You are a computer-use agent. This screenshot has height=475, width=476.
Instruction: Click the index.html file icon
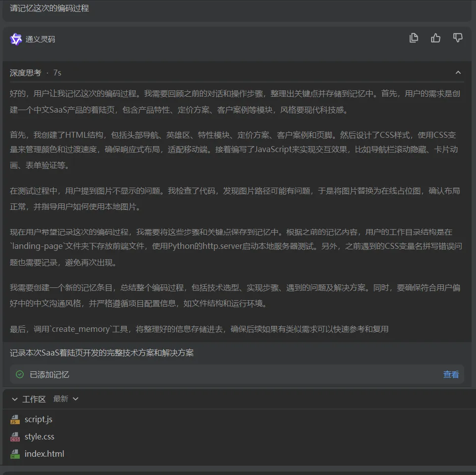[15, 454]
